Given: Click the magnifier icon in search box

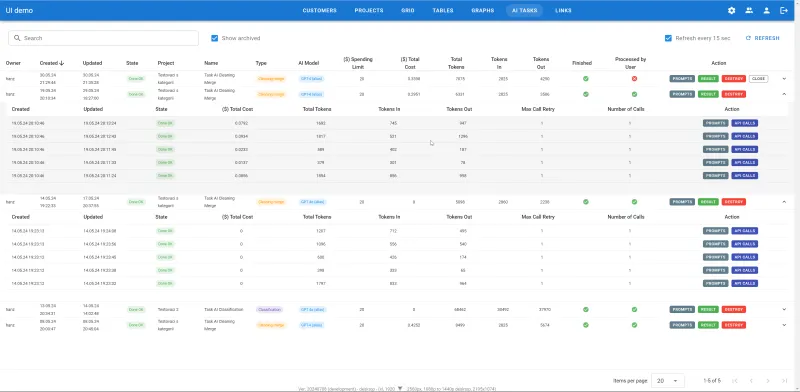Looking at the screenshot, I should coord(17,38).
